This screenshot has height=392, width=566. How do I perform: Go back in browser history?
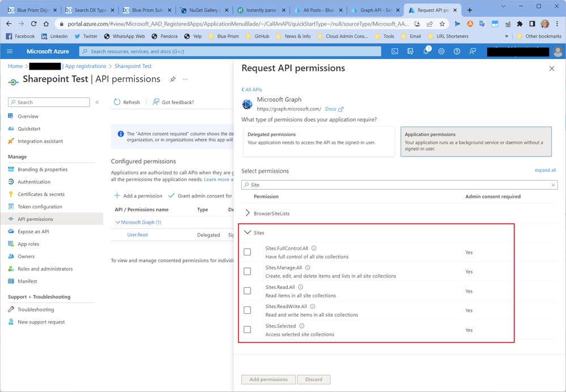tap(9, 24)
